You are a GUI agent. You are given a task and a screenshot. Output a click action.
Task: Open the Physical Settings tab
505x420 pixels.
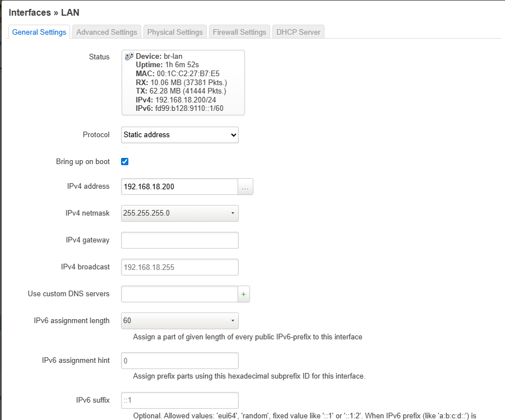175,32
